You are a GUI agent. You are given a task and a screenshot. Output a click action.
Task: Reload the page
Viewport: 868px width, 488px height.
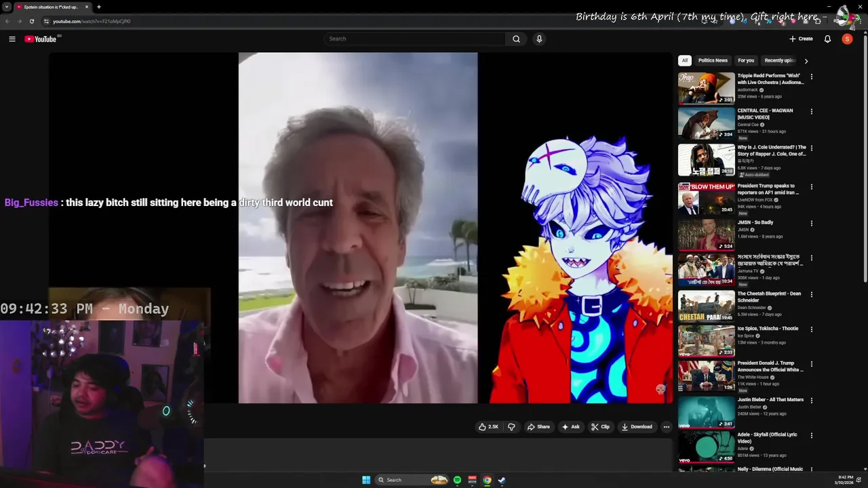click(31, 21)
